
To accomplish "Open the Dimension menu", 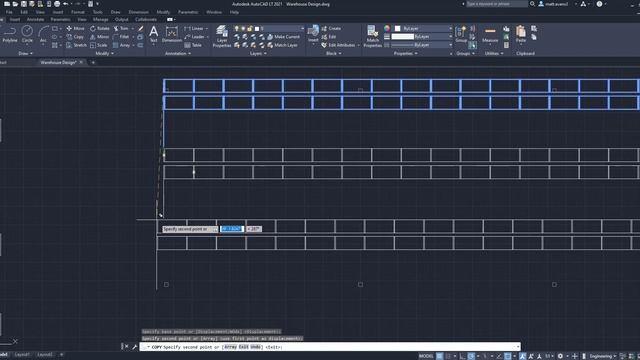I will [x=138, y=12].
